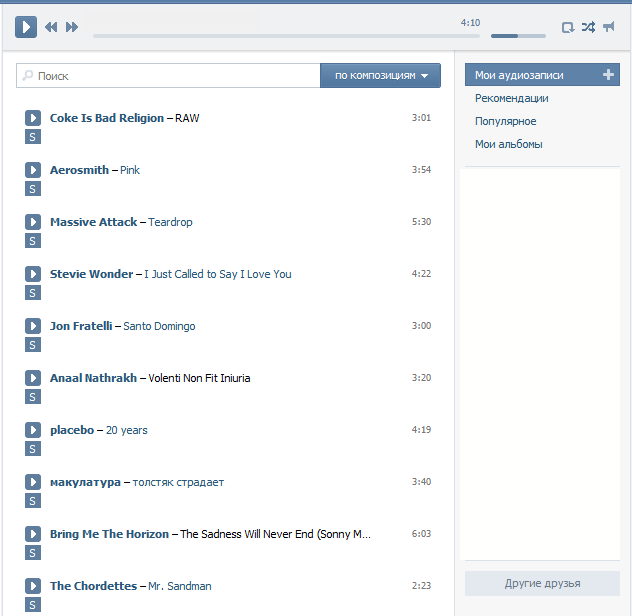Add audio via the plus icon
The width and height of the screenshot is (632, 616).
click(608, 75)
